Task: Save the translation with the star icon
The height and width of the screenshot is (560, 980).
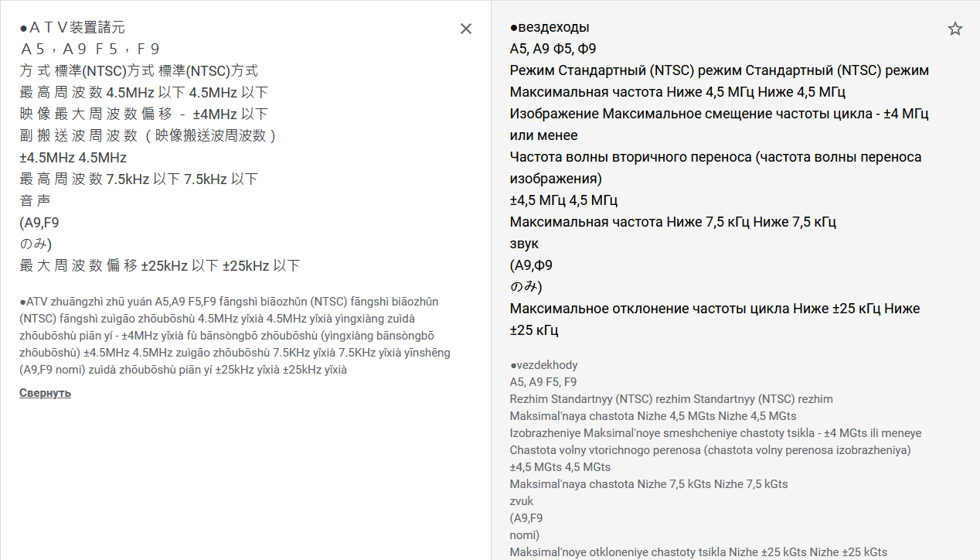Action: (x=955, y=29)
